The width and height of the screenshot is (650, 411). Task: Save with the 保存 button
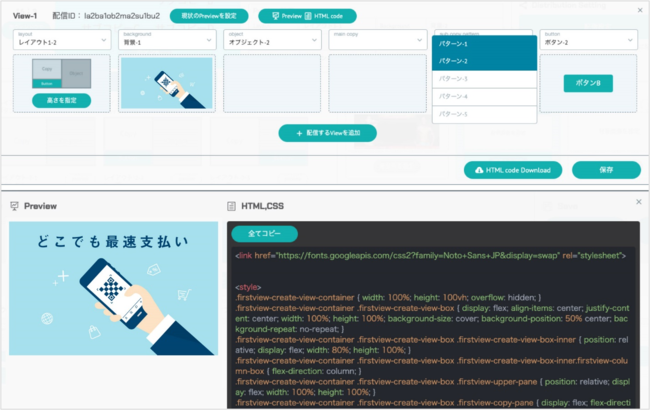(x=606, y=170)
